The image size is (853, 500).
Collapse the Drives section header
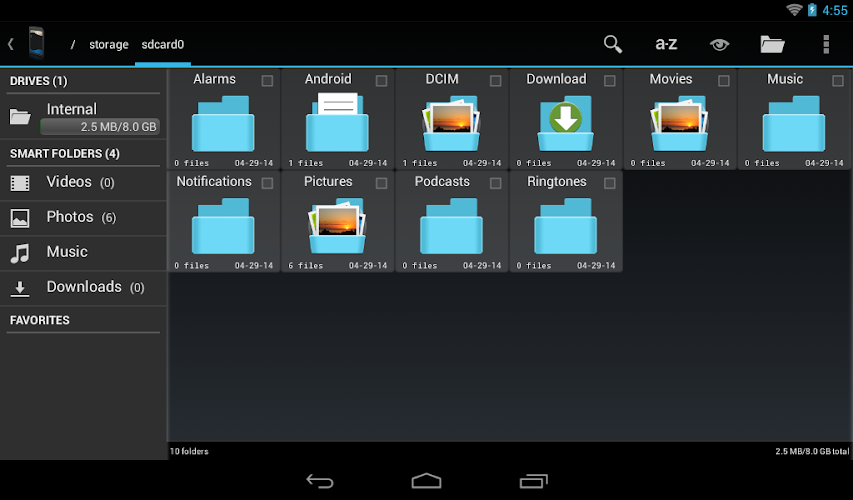(39, 80)
